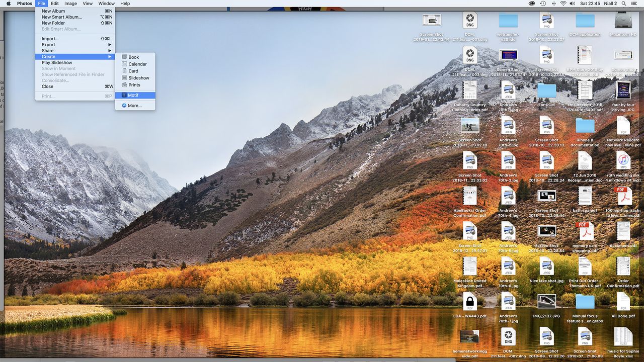This screenshot has height=362, width=644.
Task: Choose New Album in File menu
Action: click(x=75, y=11)
